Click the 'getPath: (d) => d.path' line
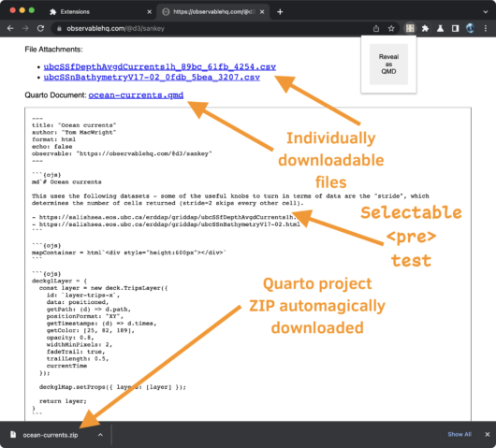 pos(89,310)
